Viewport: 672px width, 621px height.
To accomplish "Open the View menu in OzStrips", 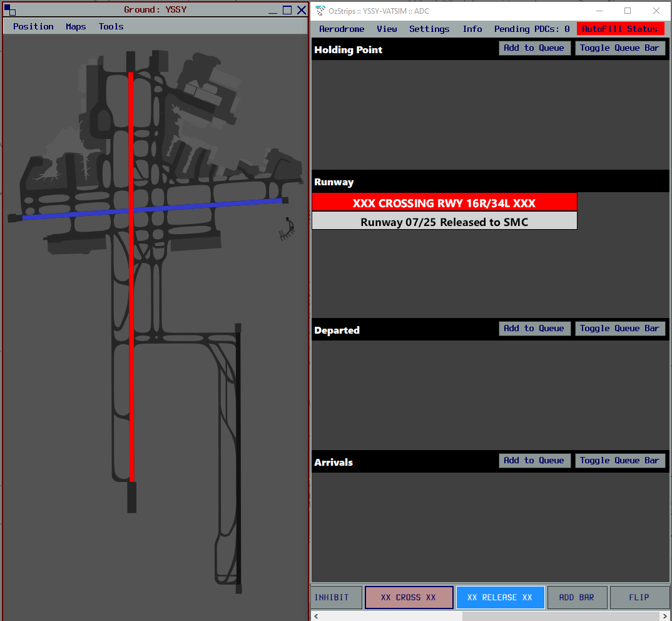I will click(x=387, y=29).
